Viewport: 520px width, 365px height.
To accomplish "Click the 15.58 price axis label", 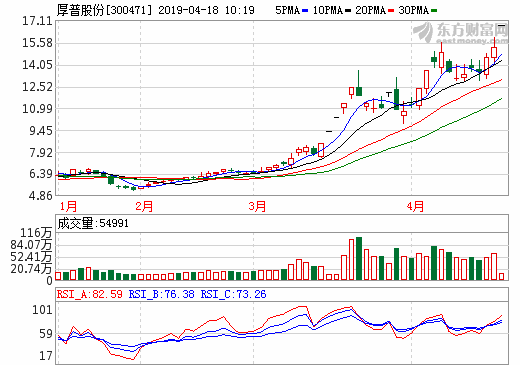I will (x=37, y=43).
